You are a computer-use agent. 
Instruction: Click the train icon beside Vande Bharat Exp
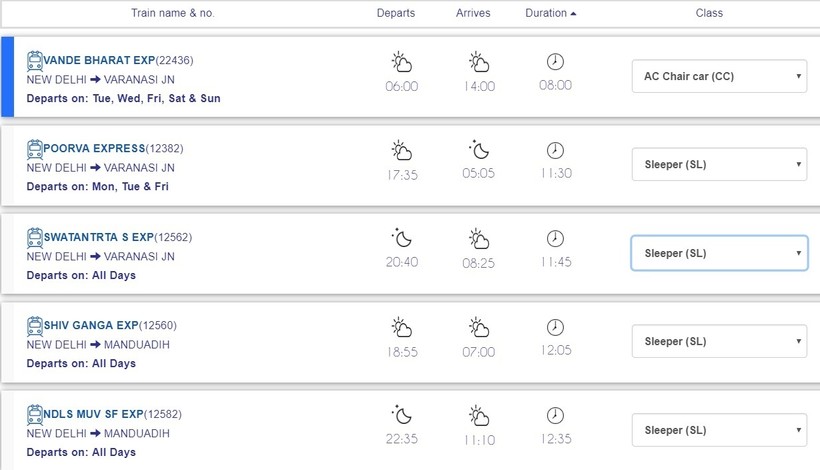click(35, 60)
